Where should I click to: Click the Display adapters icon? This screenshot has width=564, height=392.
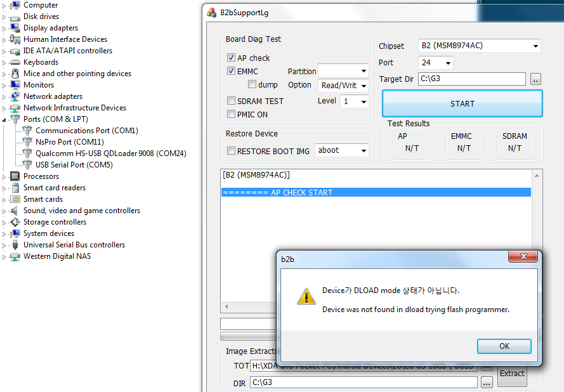[15, 28]
